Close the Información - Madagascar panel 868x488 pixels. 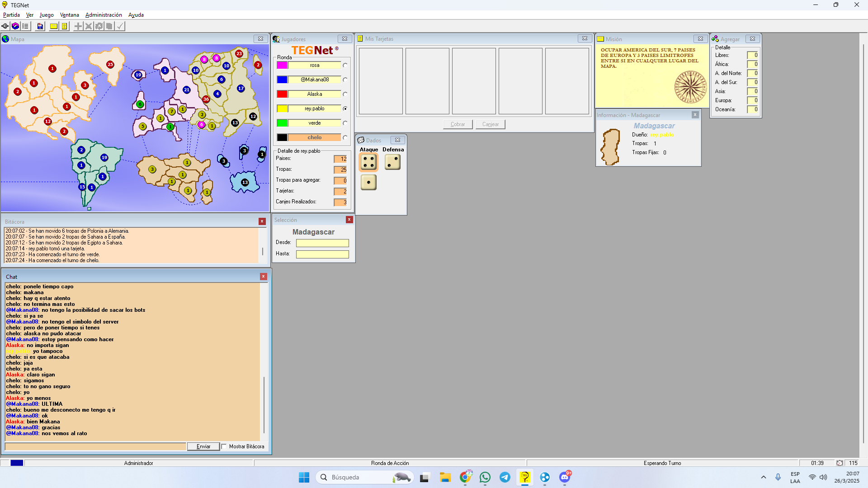pyautogui.click(x=695, y=115)
